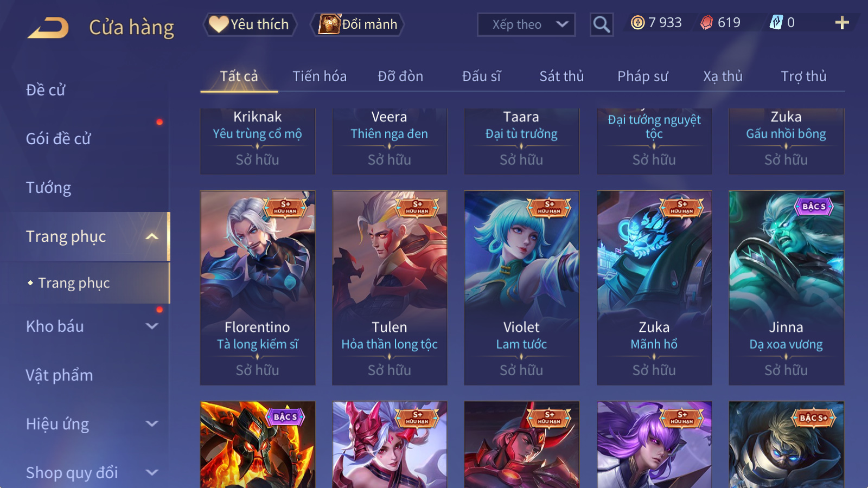Open Yêu thích favorites with heart icon
The image size is (868, 488).
[250, 24]
